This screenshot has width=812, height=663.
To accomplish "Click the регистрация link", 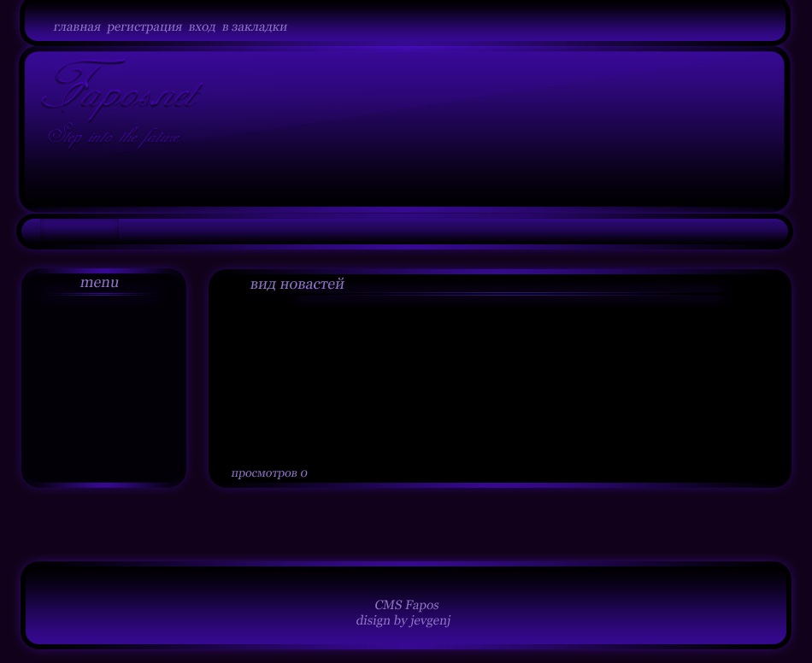I will point(144,27).
